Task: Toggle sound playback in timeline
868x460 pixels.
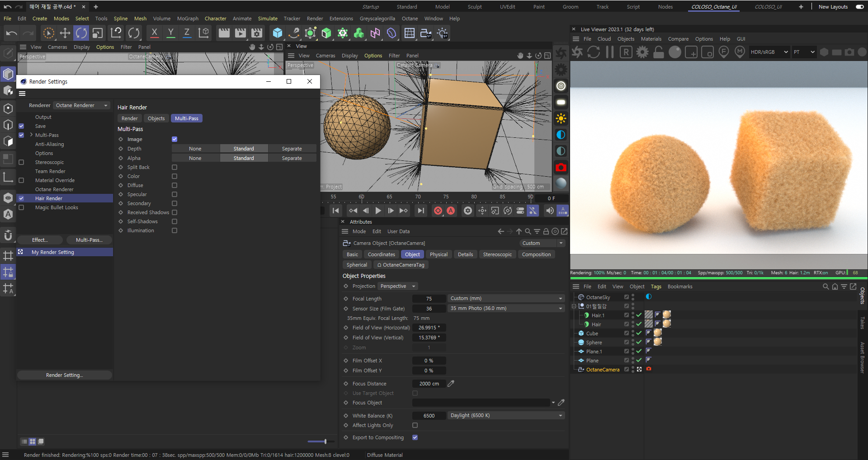Action: click(x=550, y=211)
